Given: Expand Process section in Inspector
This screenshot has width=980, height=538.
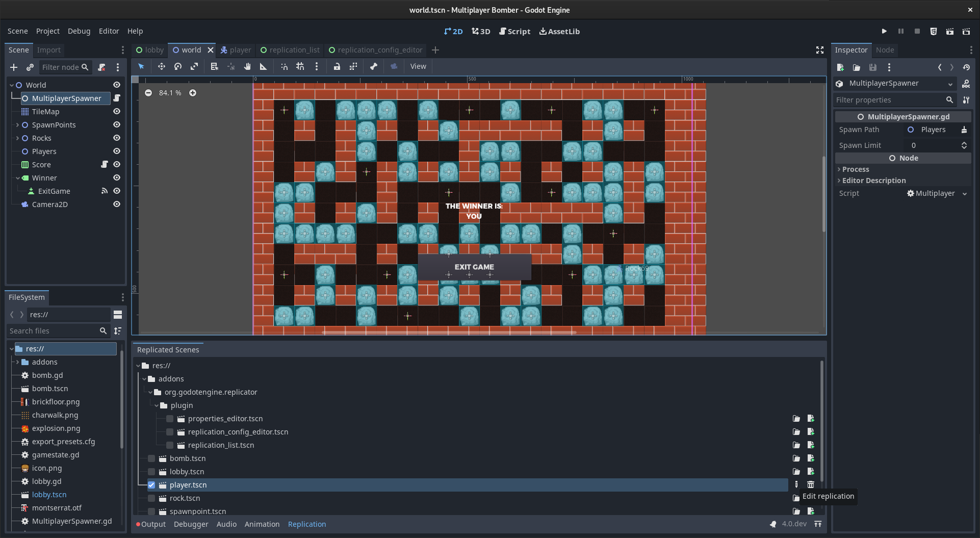Looking at the screenshot, I should tap(855, 169).
